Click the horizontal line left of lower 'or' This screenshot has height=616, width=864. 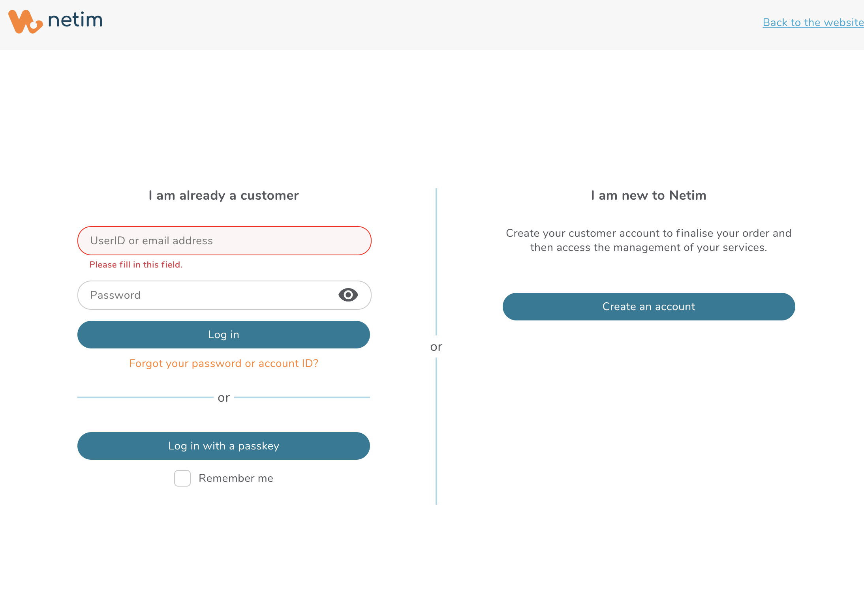145,397
